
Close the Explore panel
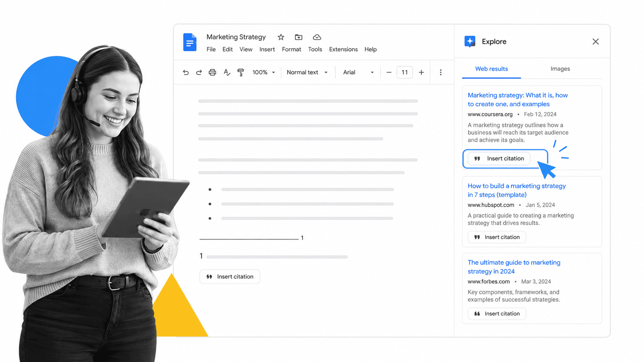click(x=595, y=42)
